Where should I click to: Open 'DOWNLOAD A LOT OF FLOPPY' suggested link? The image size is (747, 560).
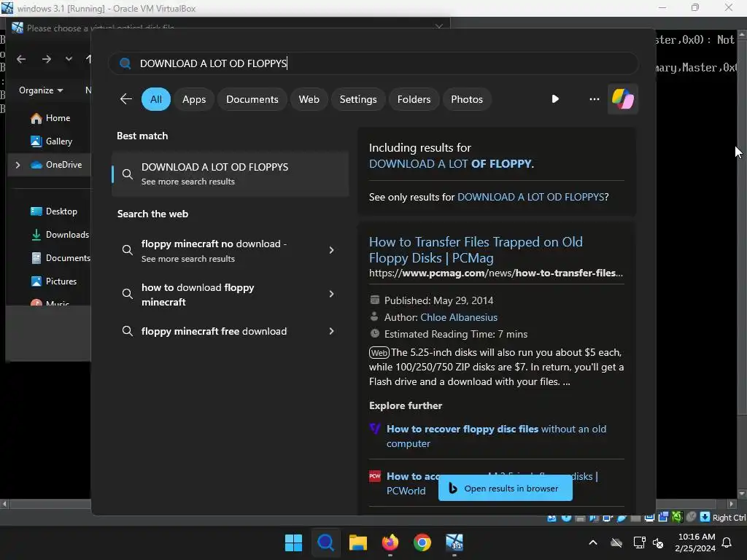(x=451, y=164)
